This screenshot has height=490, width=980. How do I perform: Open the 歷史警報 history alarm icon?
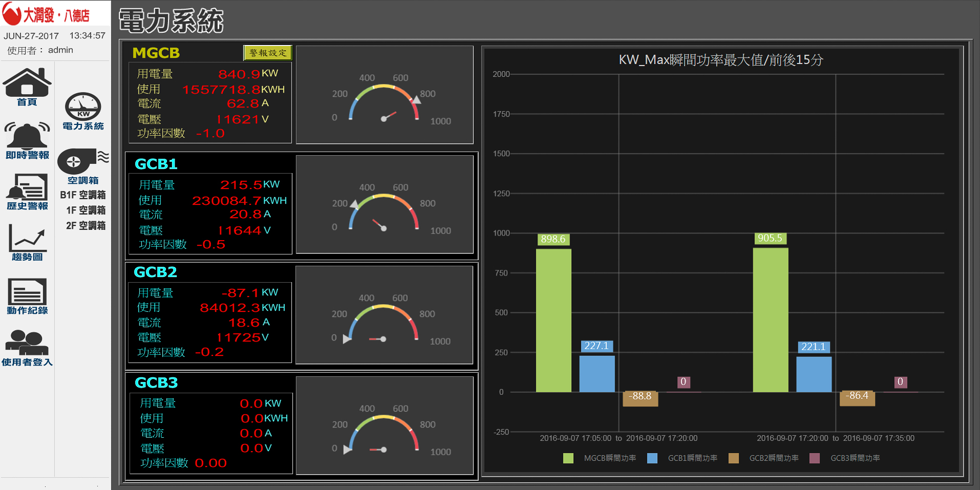coord(27,187)
